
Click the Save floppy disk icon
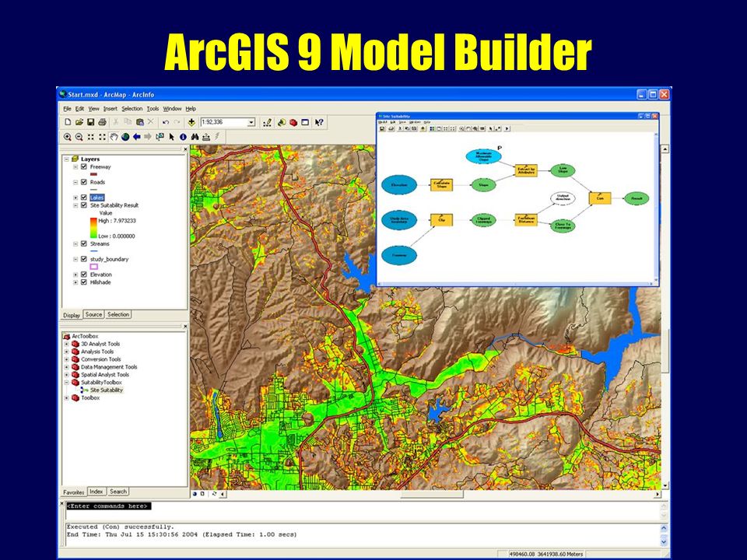pos(90,122)
